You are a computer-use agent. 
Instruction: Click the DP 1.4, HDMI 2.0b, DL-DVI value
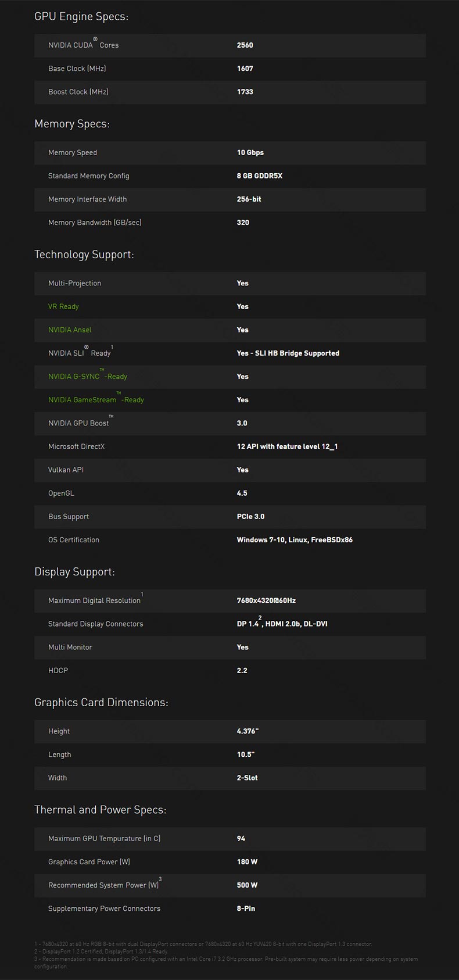pos(282,623)
